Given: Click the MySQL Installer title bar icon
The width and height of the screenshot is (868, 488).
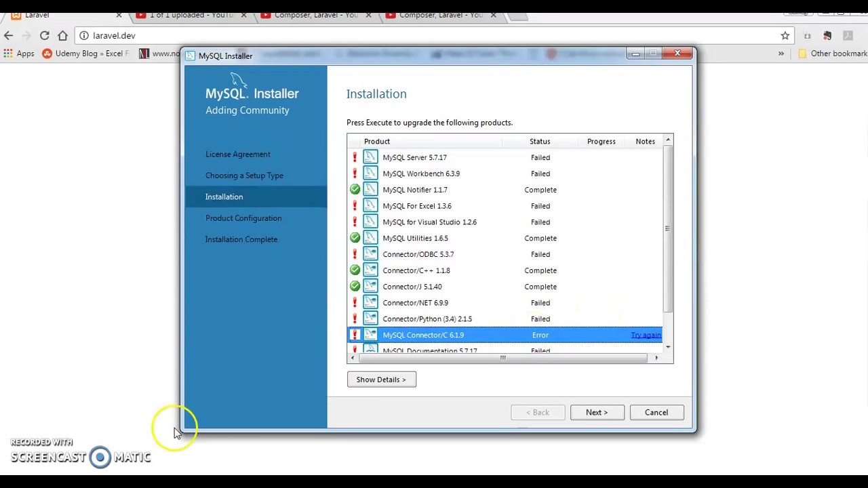Looking at the screenshot, I should (191, 56).
